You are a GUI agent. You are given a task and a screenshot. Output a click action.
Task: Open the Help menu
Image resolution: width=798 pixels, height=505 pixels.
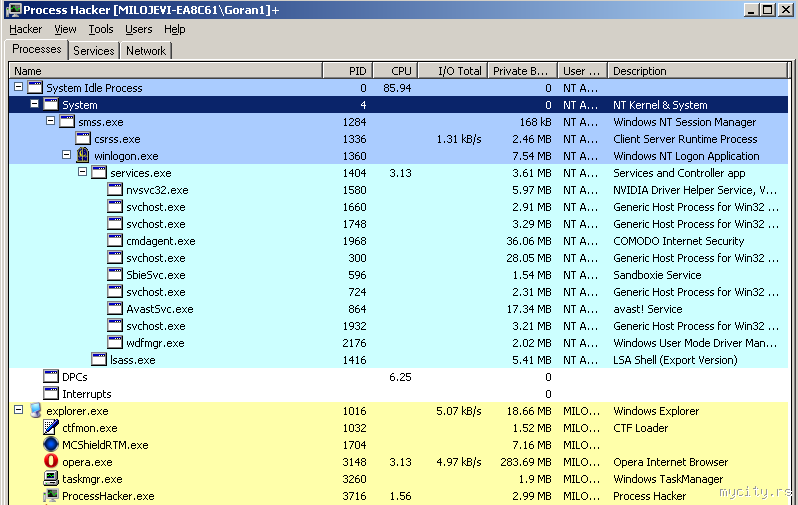(175, 29)
